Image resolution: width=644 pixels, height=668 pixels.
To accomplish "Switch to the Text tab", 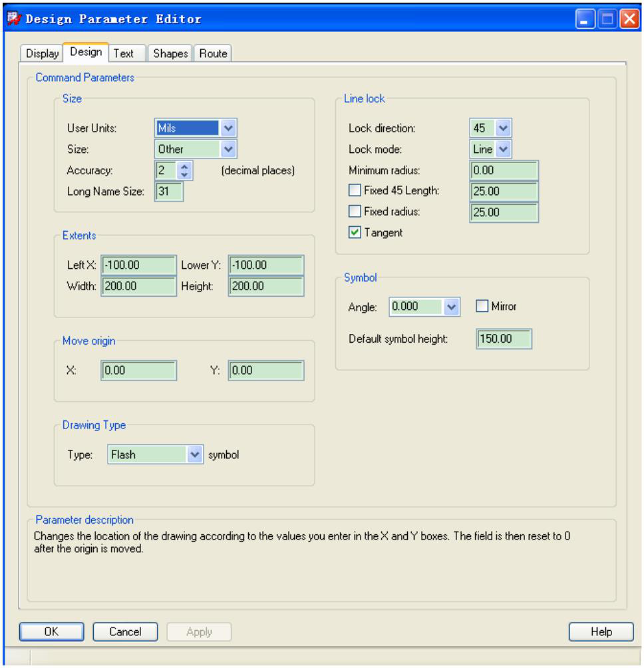I will coord(124,54).
